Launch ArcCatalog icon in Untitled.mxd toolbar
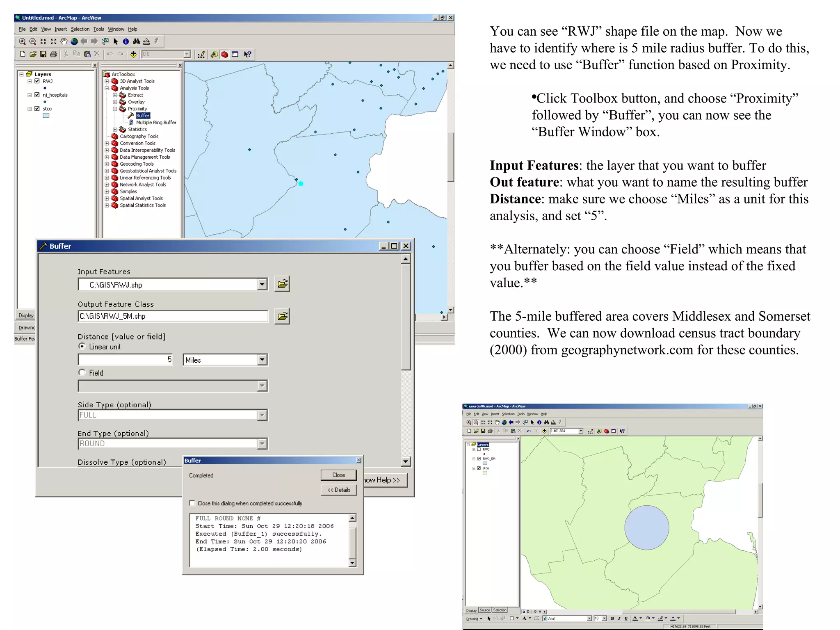Image resolution: width=840 pixels, height=630 pixels. pos(214,54)
